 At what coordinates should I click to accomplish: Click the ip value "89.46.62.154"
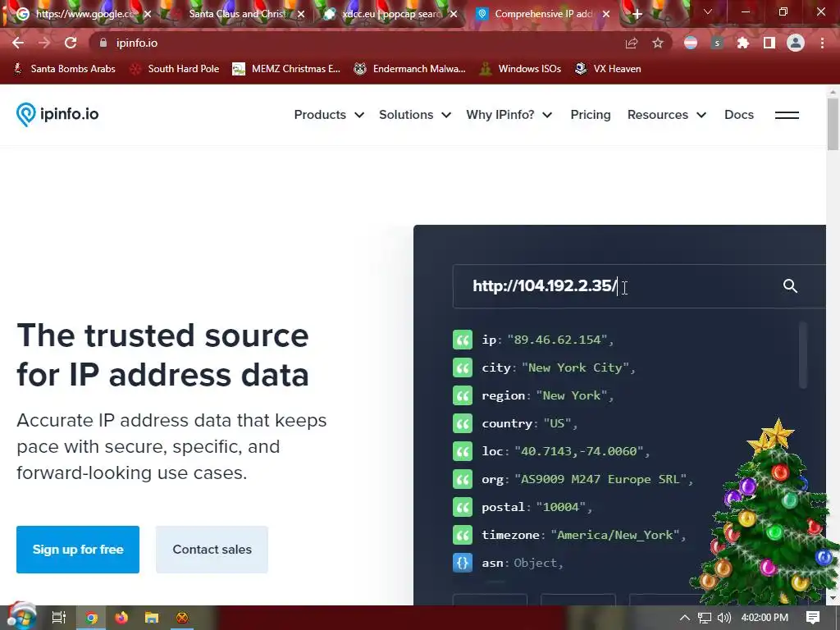[557, 340]
